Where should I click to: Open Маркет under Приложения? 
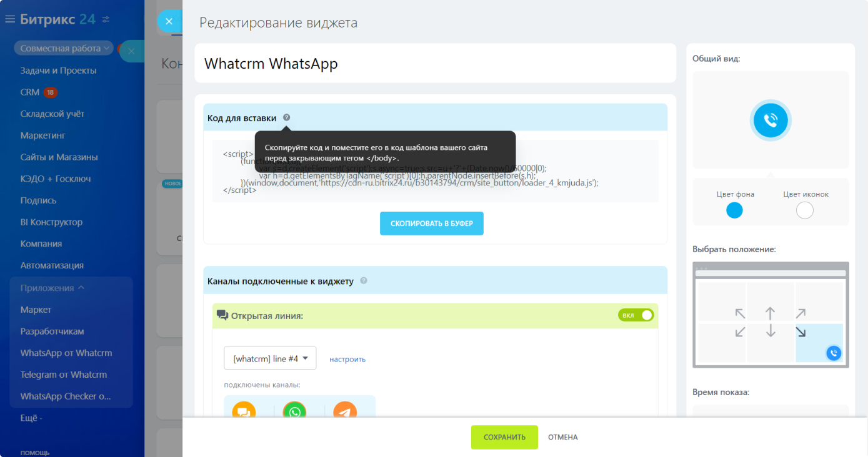point(36,310)
